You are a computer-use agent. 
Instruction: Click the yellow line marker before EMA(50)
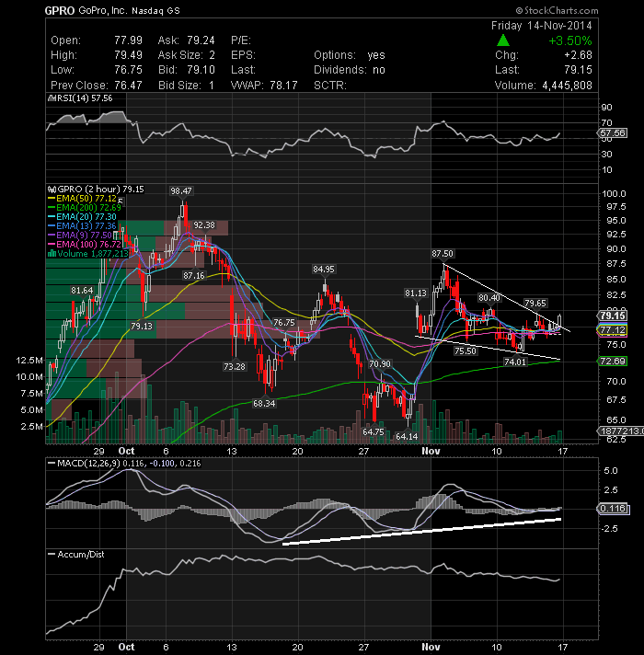pyautogui.click(x=52, y=199)
